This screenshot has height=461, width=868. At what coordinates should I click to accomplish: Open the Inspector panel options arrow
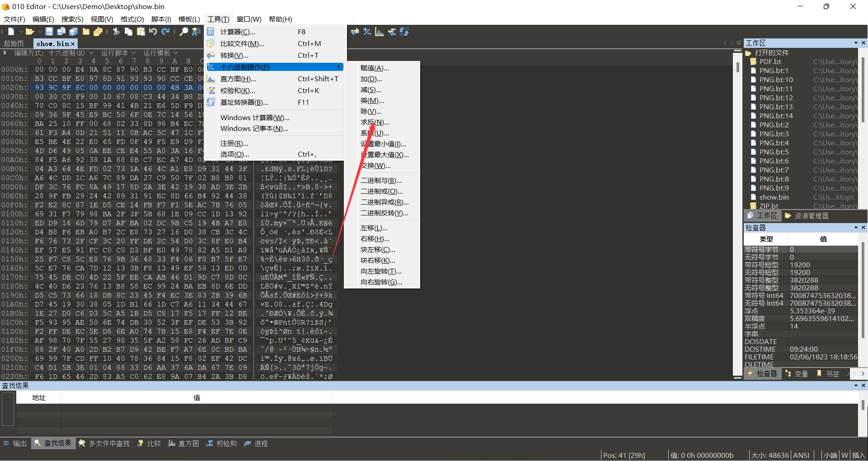[856, 228]
